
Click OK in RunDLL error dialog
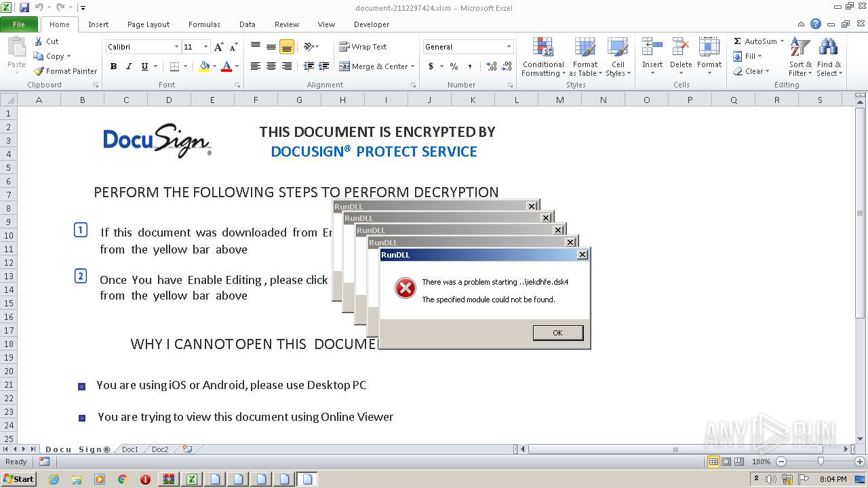click(x=557, y=333)
